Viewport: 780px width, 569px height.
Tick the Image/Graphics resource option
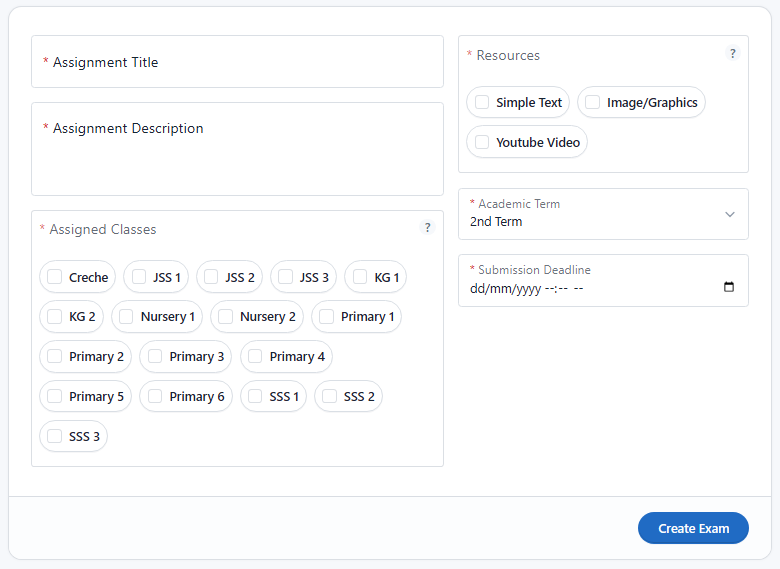(x=593, y=102)
